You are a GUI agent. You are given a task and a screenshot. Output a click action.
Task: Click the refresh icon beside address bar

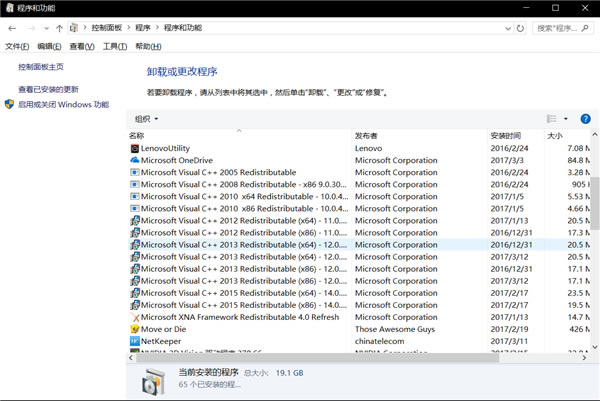(520, 29)
